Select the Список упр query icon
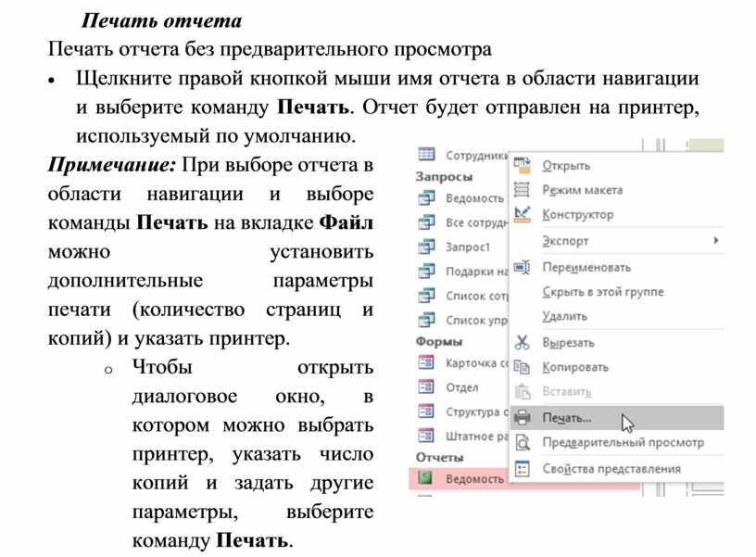Viewport: 756px width, 557px height. point(426,320)
